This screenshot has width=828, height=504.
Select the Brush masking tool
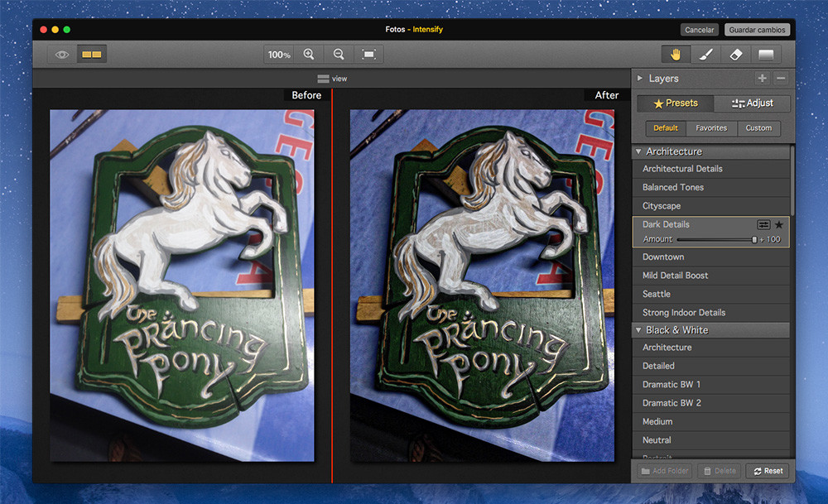pos(706,55)
